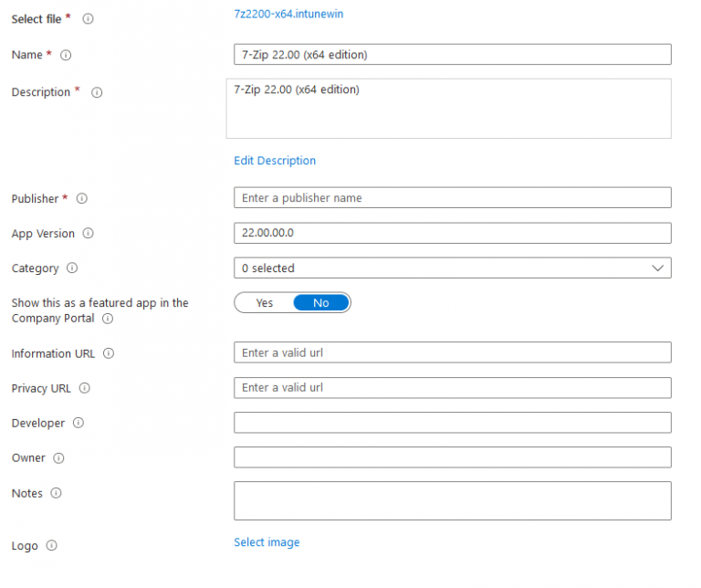
Task: Click info icon beside Company Portal text
Action: point(108,319)
